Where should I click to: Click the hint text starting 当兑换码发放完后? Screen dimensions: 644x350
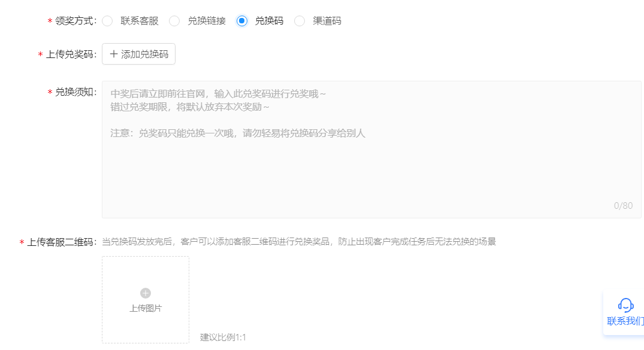298,242
